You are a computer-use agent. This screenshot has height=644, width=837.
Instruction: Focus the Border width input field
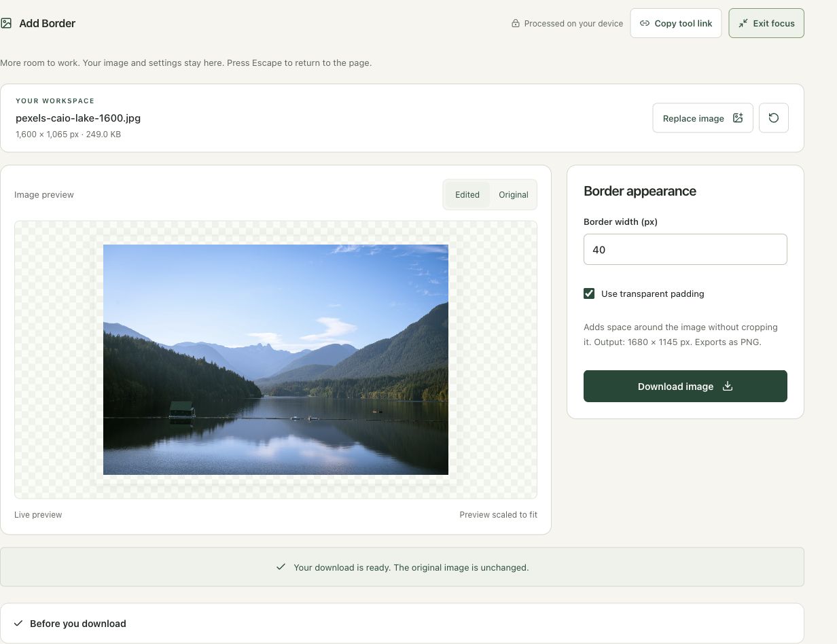[x=685, y=249]
